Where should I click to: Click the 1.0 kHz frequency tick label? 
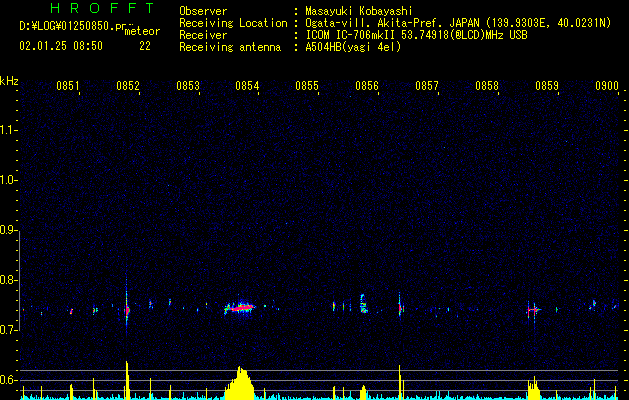click(x=8, y=180)
